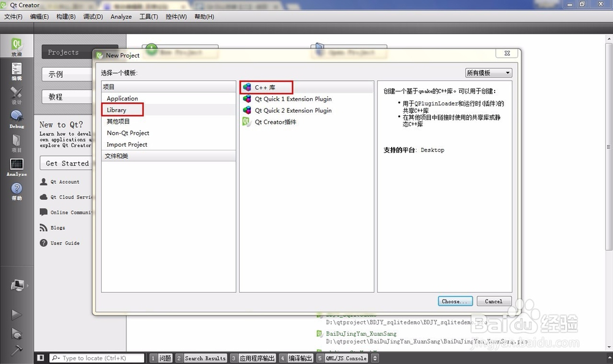Click Qt Quick 1 Extension Plugin icon

(246, 99)
